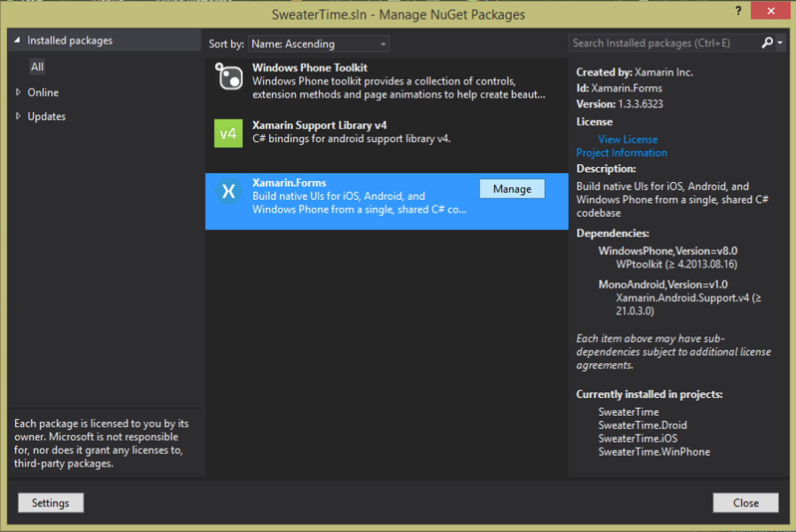This screenshot has height=532, width=796.
Task: Click the SweaterTime.WinPhone project name
Action: 654,452
